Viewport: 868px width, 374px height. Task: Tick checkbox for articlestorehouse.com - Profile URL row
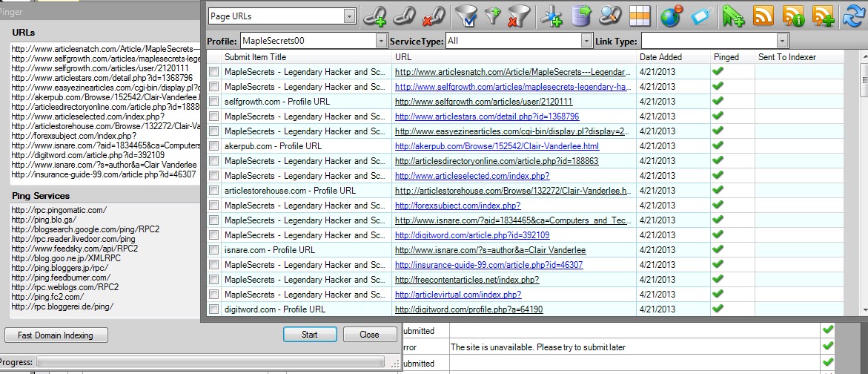pos(213,191)
